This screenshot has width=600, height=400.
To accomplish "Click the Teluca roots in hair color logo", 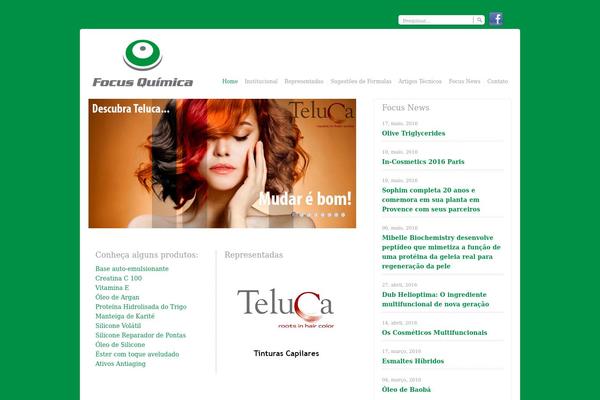I will 286,309.
